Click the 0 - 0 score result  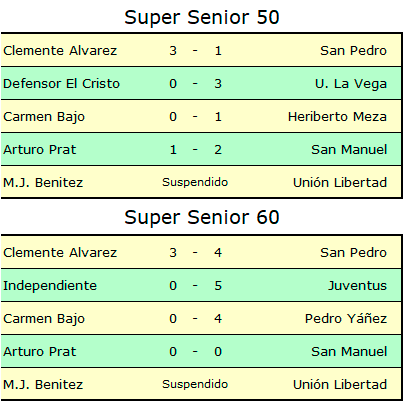point(195,352)
